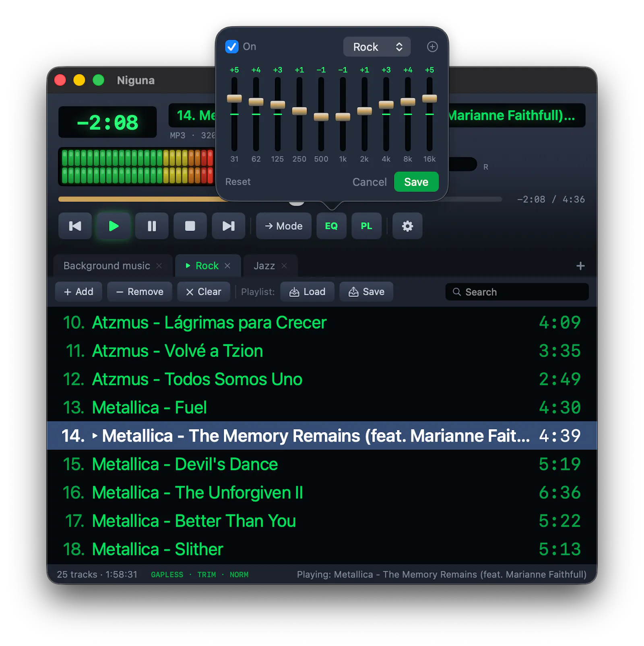Change the playback Mode button
This screenshot has height=646, width=644.
[284, 226]
